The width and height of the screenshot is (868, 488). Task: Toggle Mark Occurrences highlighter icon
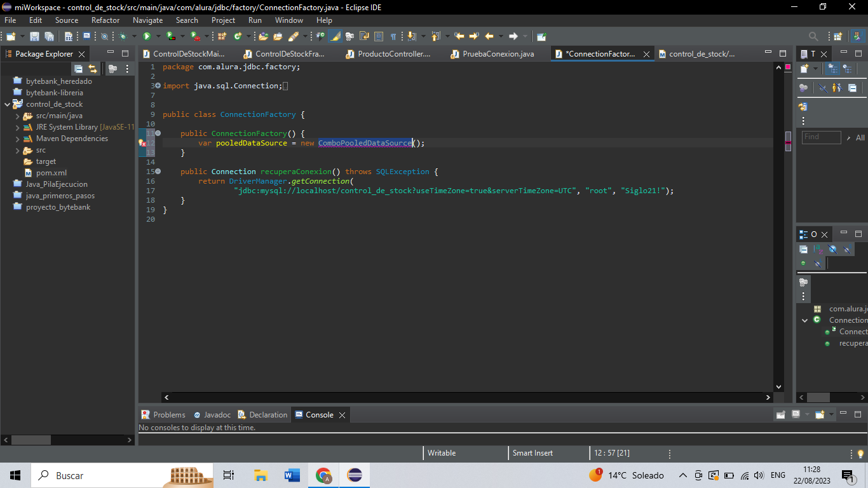pos(335,36)
